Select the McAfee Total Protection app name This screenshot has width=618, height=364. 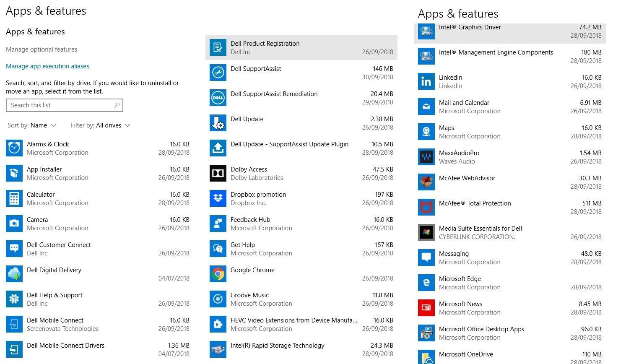pos(475,203)
